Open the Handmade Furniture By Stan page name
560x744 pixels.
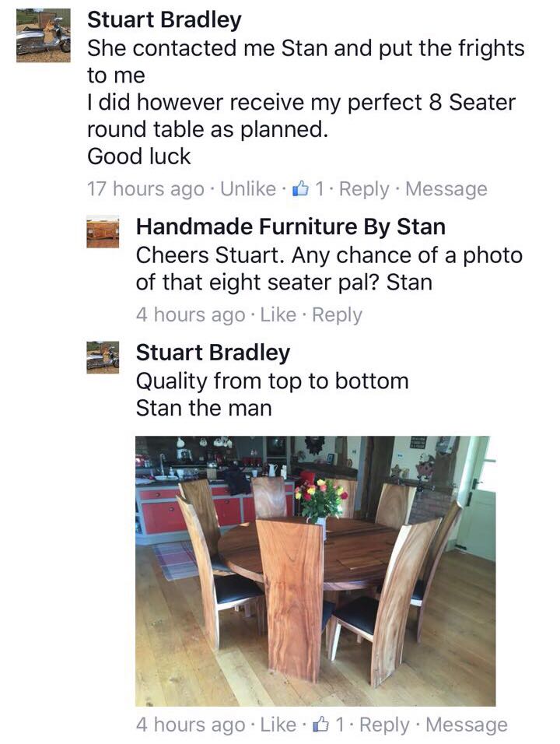(291, 226)
